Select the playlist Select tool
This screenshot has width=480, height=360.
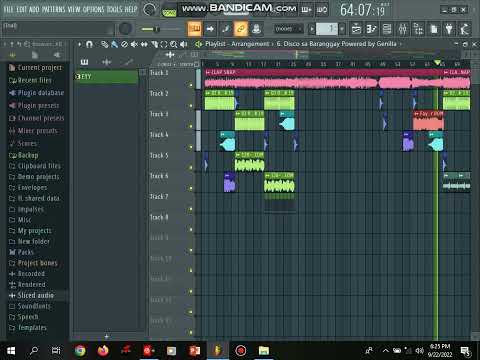[164, 44]
